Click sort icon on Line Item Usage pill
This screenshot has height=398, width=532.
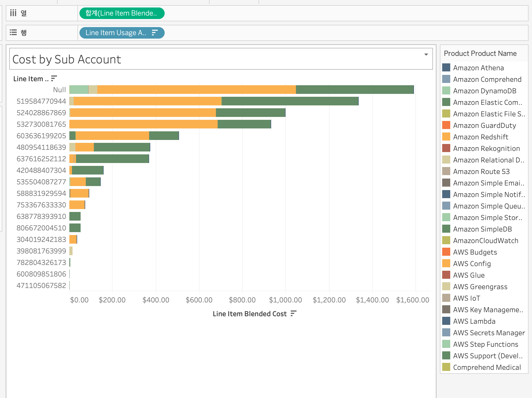(155, 33)
